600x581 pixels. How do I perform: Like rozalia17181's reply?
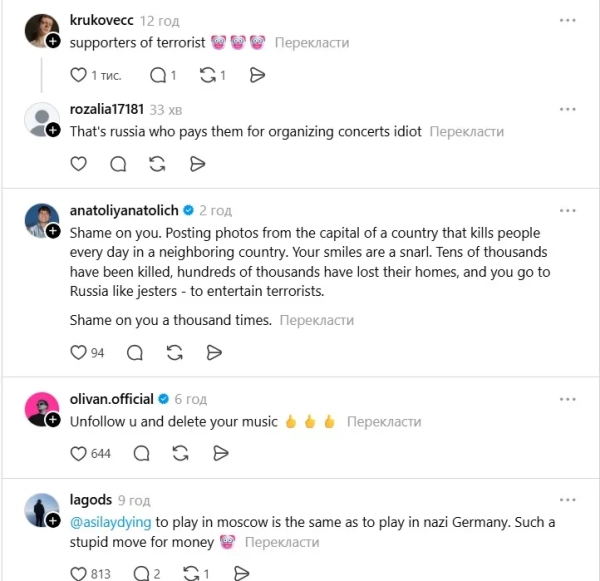[x=79, y=164]
